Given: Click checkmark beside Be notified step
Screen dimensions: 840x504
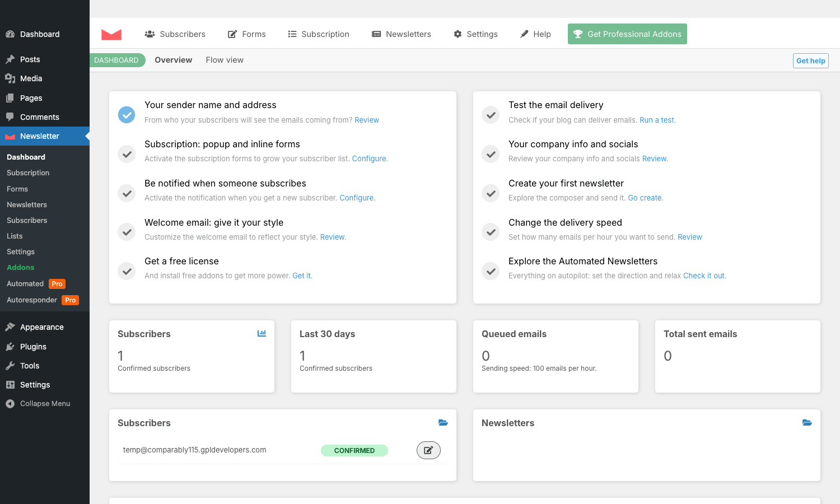Looking at the screenshot, I should 127,193.
